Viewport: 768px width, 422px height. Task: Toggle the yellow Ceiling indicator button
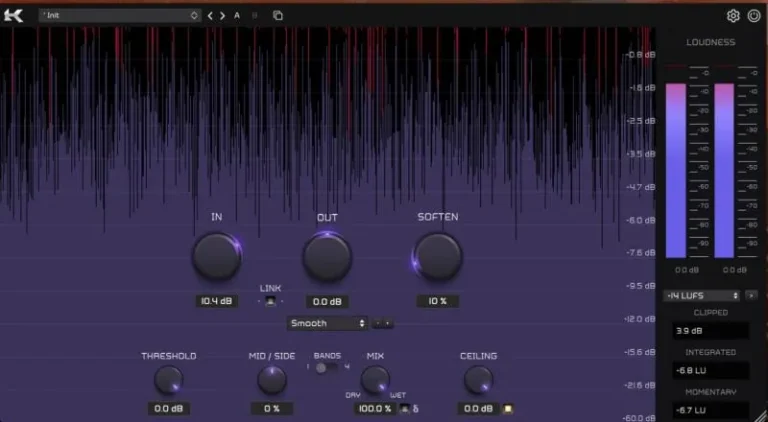[x=508, y=408]
